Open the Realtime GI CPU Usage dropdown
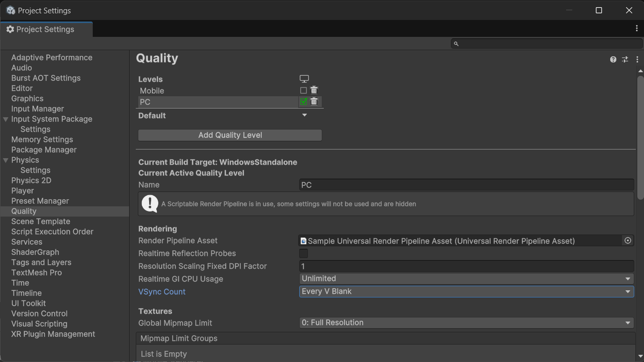The width and height of the screenshot is (644, 362). coord(466,279)
